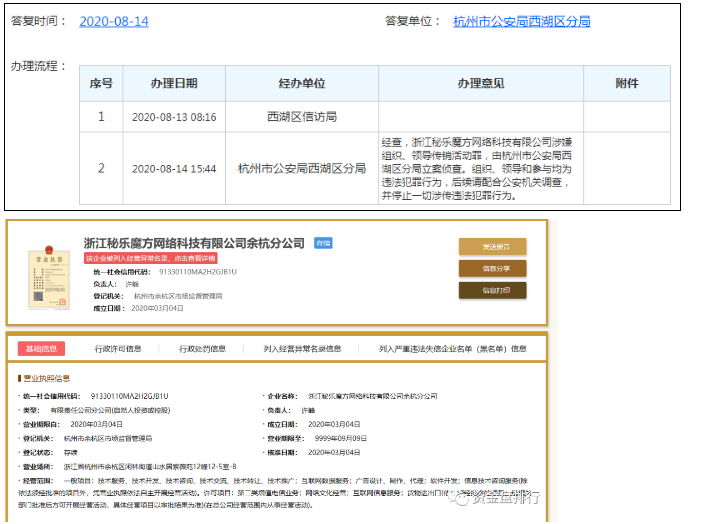Select the 杭州市公安局西湖区分局 table cell
This screenshot has height=524, width=721.
(302, 169)
